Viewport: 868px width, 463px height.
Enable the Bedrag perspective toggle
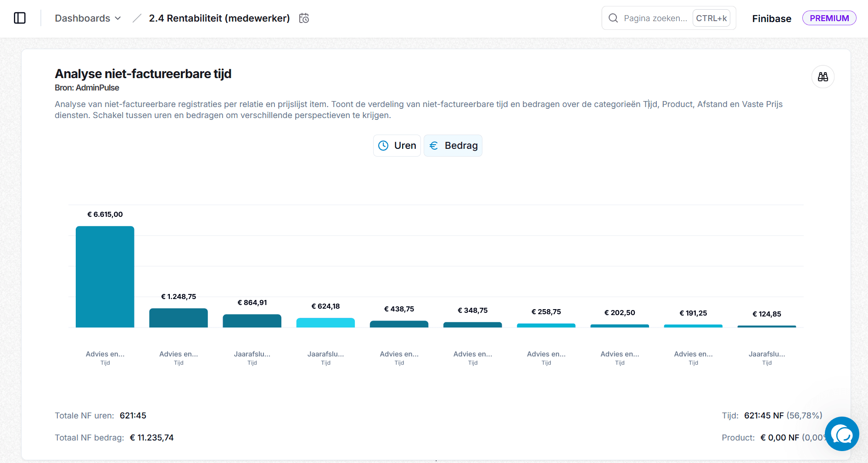pos(453,145)
